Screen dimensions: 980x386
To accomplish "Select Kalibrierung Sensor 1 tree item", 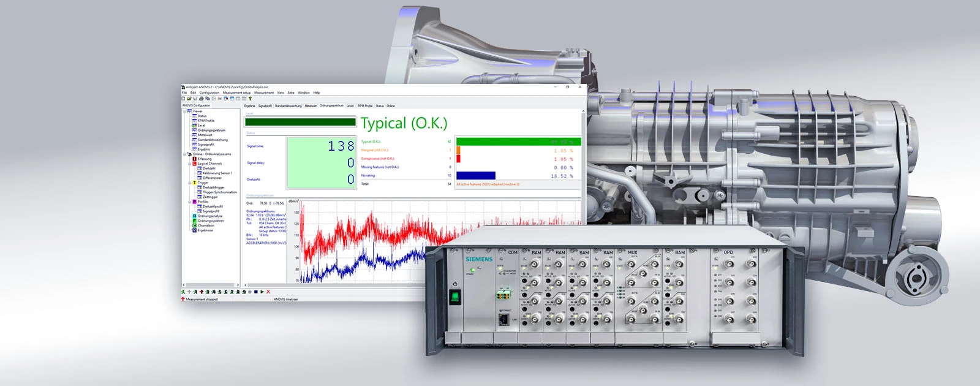I will coord(217,173).
